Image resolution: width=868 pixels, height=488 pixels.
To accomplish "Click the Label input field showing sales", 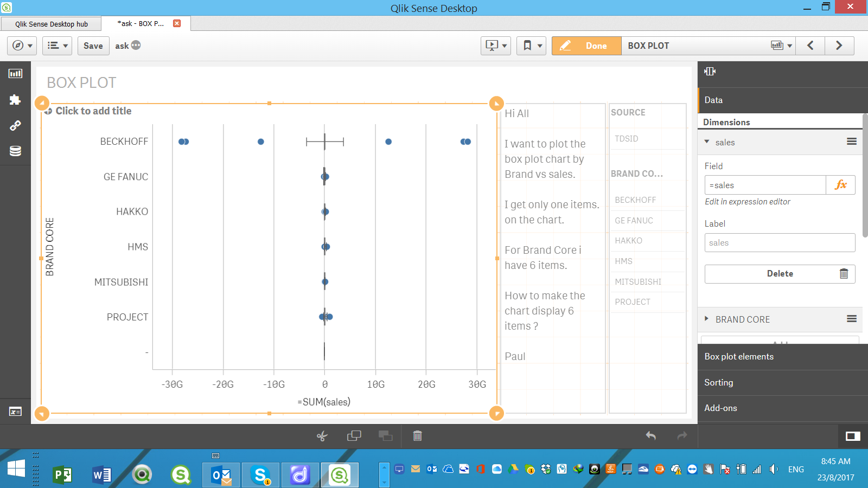I will coord(780,242).
